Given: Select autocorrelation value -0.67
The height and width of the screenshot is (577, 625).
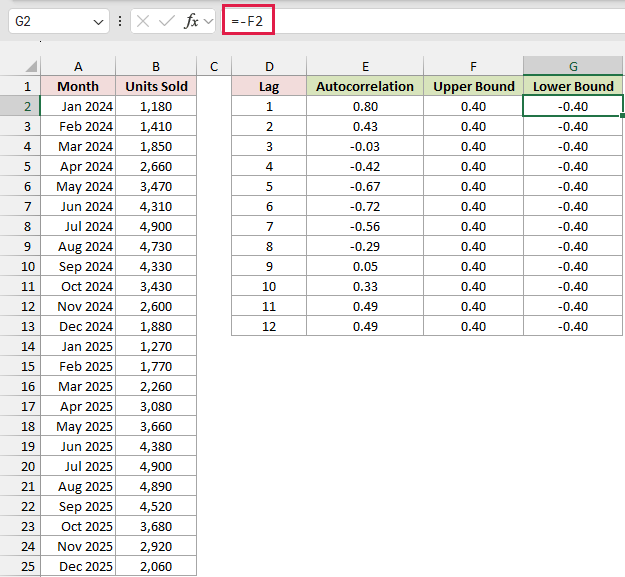Looking at the screenshot, I should pyautogui.click(x=365, y=186).
